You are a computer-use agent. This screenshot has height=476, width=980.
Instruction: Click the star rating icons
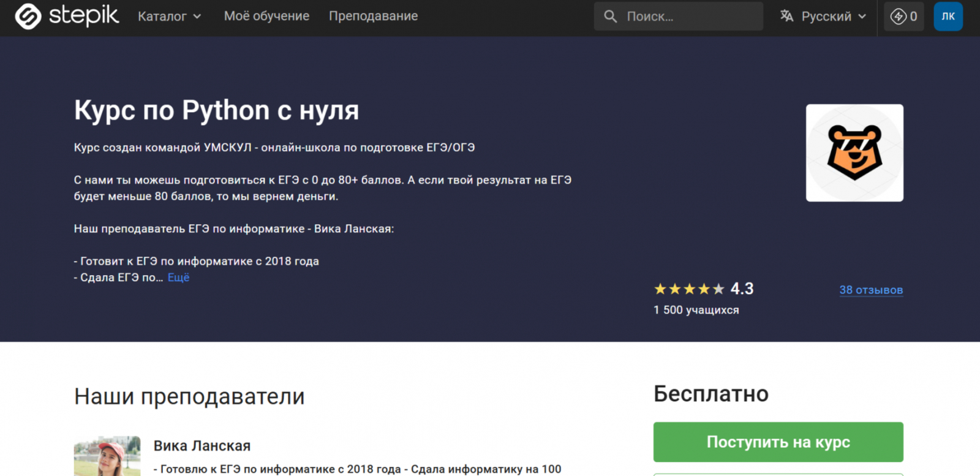pyautogui.click(x=688, y=289)
